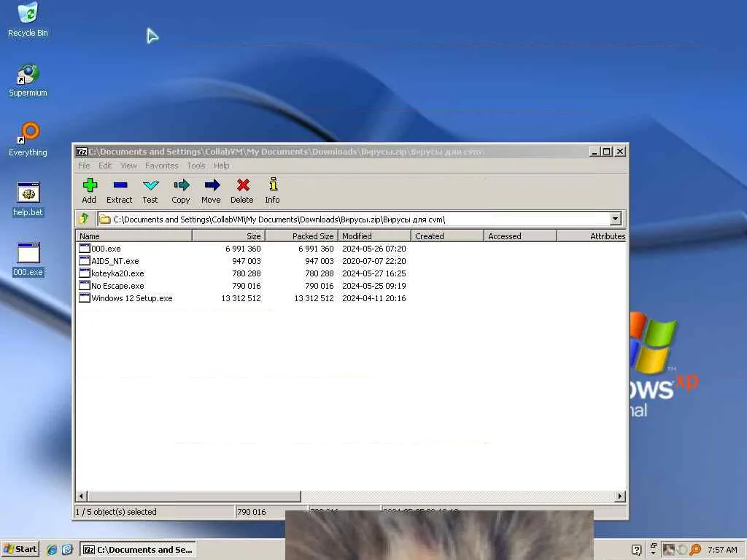Click the 2020-07-07 22:20 modified date

tap(374, 261)
